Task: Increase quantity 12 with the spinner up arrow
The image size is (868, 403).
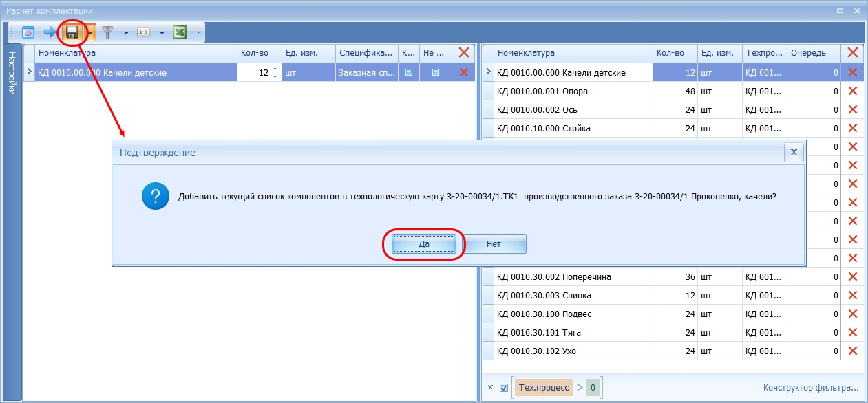Action: (275, 69)
